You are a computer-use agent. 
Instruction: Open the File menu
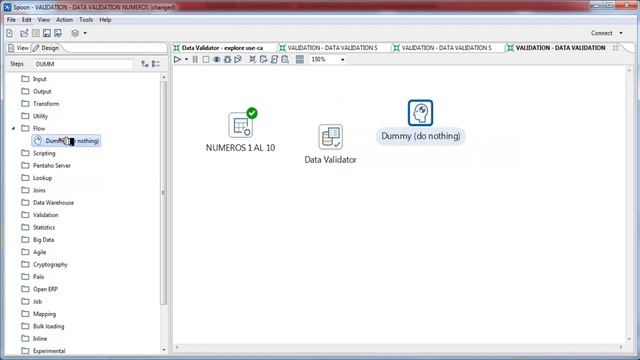point(11,20)
